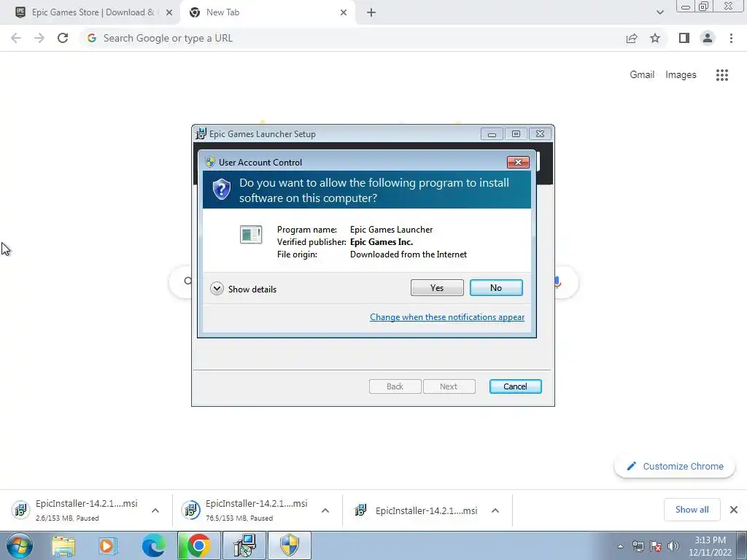Close the downloads bar

[734, 510]
